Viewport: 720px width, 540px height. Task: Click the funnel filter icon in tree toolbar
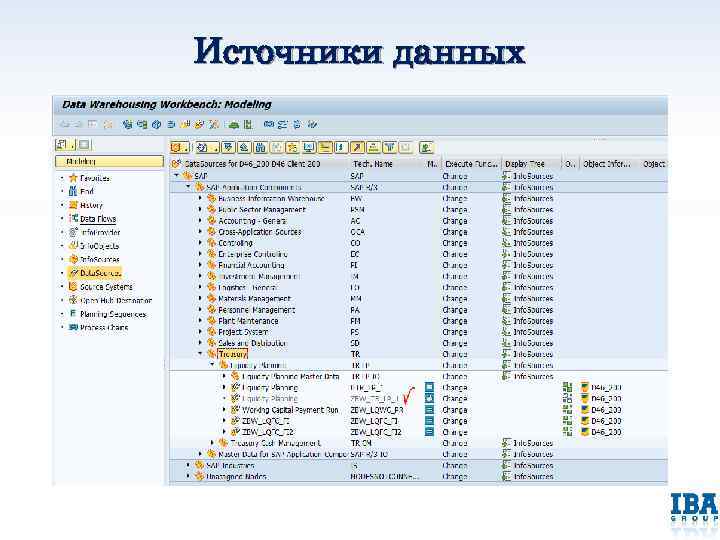[x=389, y=147]
